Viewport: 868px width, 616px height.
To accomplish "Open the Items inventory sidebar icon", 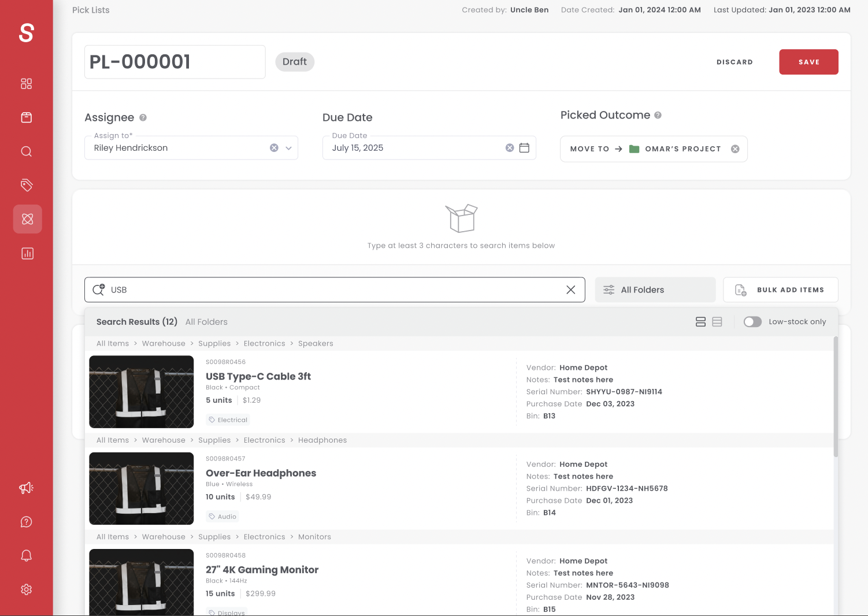I will (x=26, y=117).
